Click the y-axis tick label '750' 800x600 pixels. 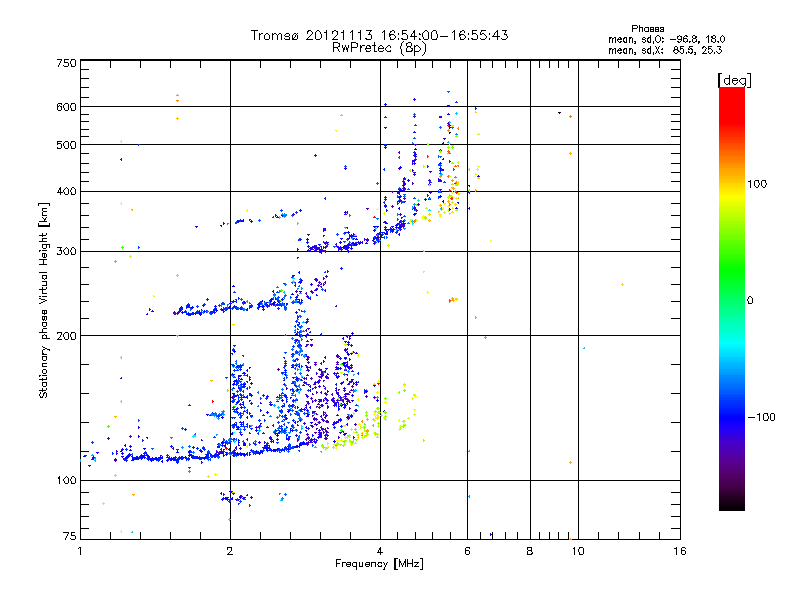tap(66, 63)
